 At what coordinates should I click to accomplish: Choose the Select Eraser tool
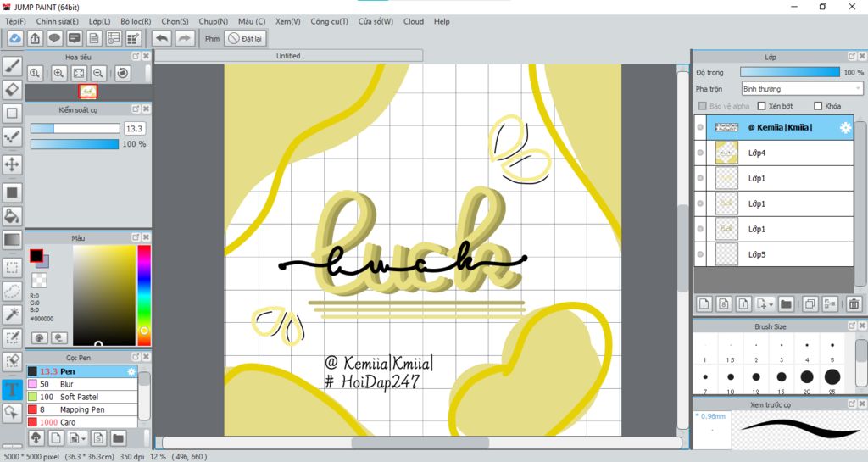pos(12,361)
